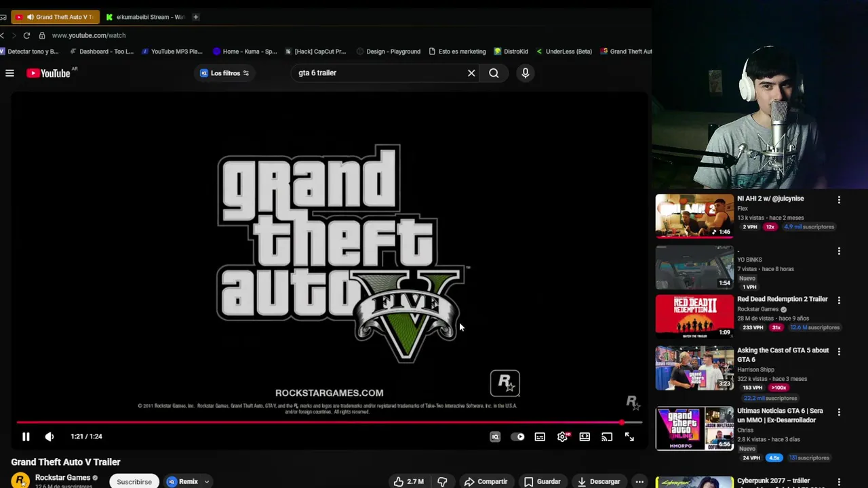Screen dimensions: 868x488
Task: Switch to theater mode
Action: [585, 437]
